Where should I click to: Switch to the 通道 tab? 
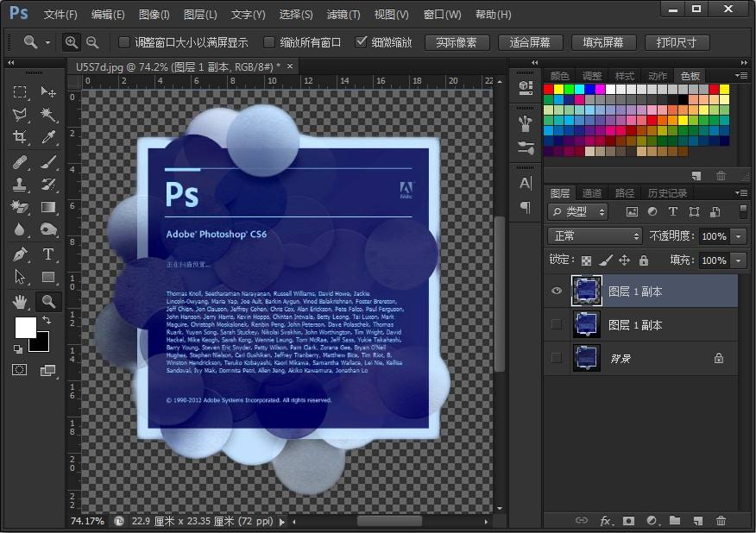pos(592,192)
